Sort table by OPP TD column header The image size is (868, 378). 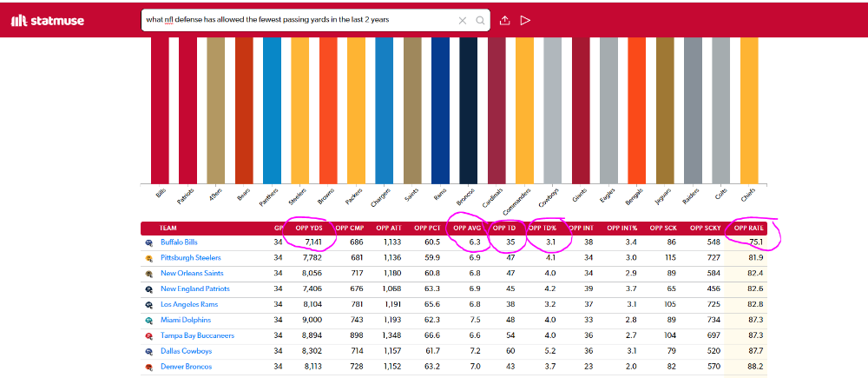click(503, 228)
